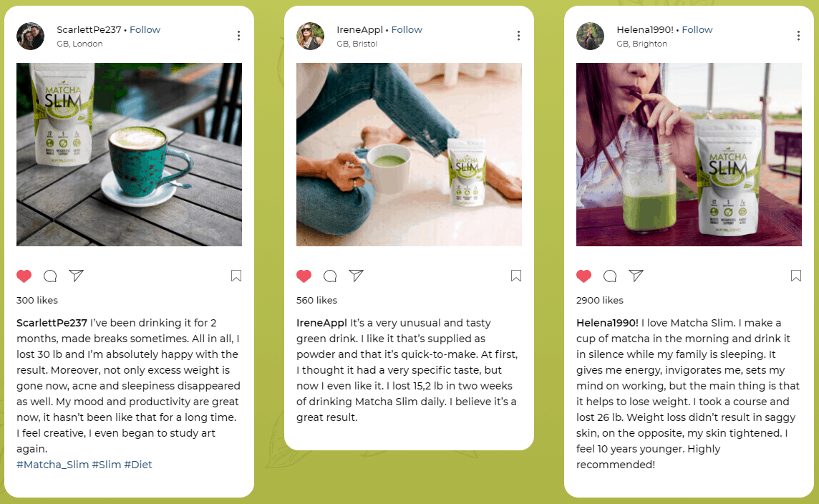Image resolution: width=819 pixels, height=504 pixels.
Task: Open comments on ScarlettPe237's post
Action: click(50, 276)
